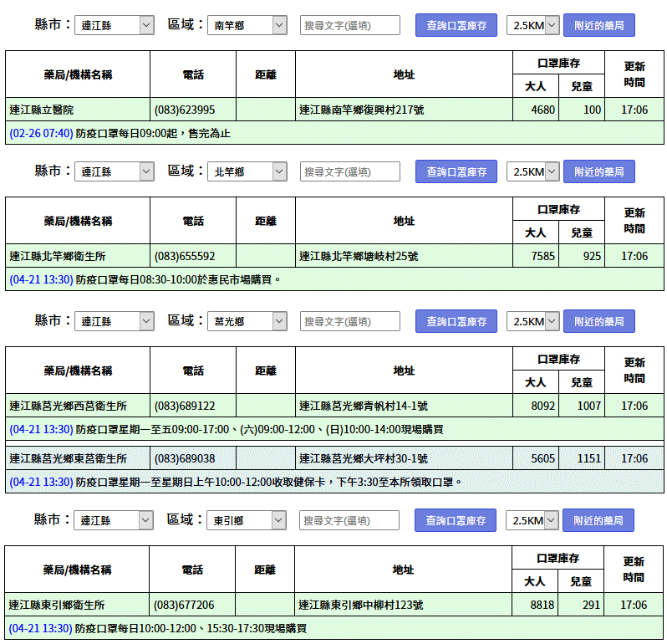Open the 莒光鄉 area dropdown

tap(247, 321)
